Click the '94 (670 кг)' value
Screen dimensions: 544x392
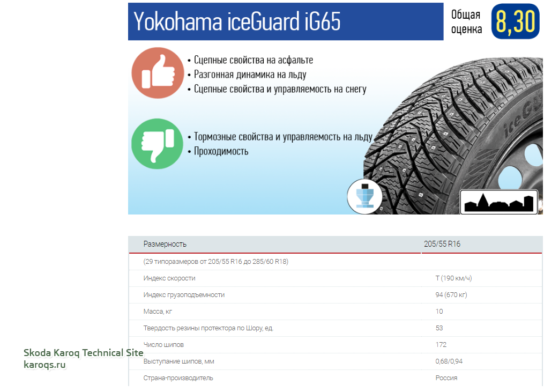(451, 295)
